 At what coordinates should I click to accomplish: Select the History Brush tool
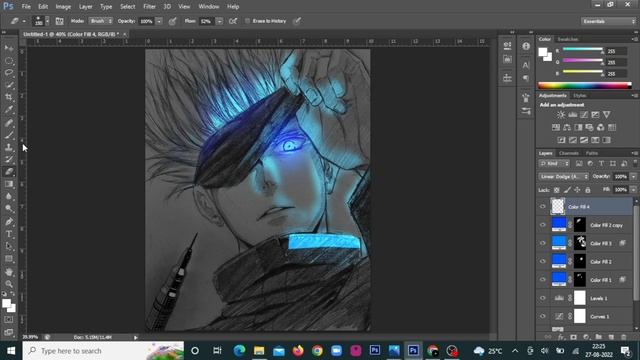(9, 159)
